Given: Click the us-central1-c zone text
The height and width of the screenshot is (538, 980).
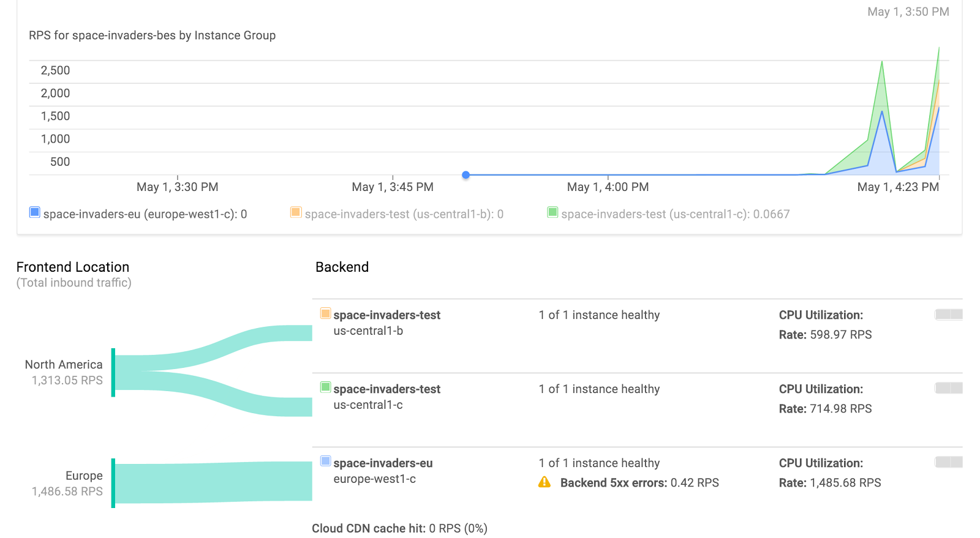Looking at the screenshot, I should pos(368,405).
